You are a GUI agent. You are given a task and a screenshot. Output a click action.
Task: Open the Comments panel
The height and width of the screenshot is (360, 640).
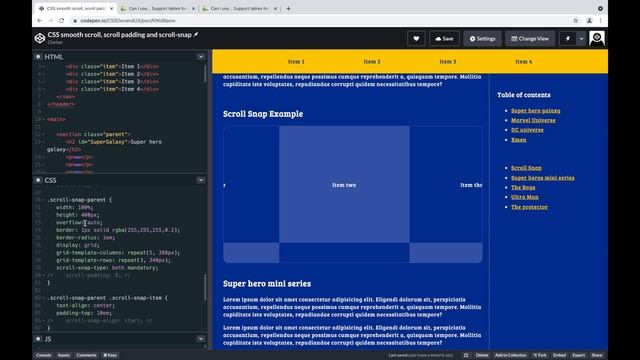pyautogui.click(x=87, y=355)
